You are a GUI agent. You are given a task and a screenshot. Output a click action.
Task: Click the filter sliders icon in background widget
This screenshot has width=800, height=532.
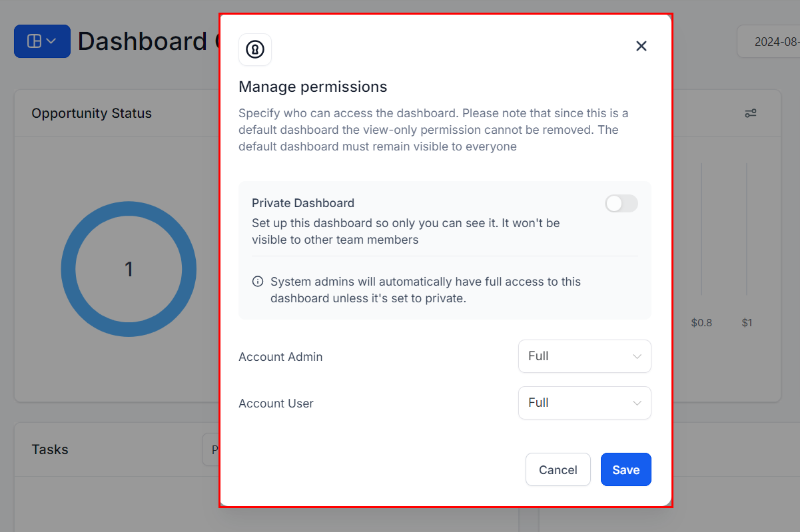[x=751, y=113]
